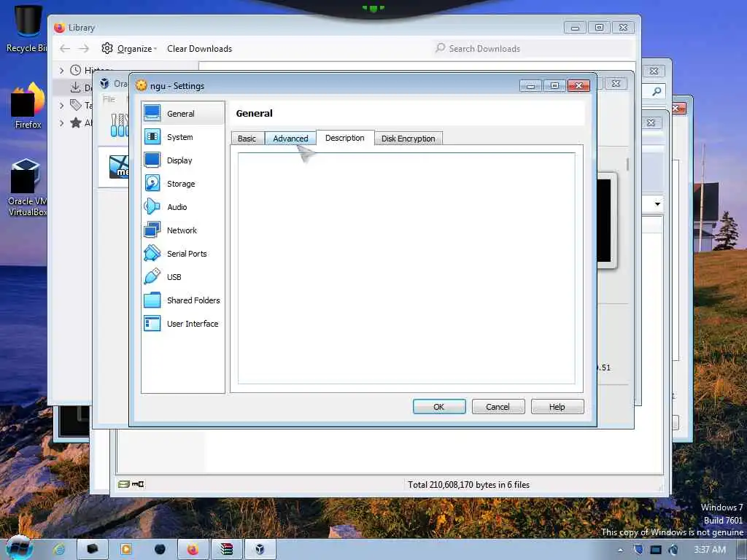Open the media player taskbar icon
The height and width of the screenshot is (560, 747).
(126, 550)
